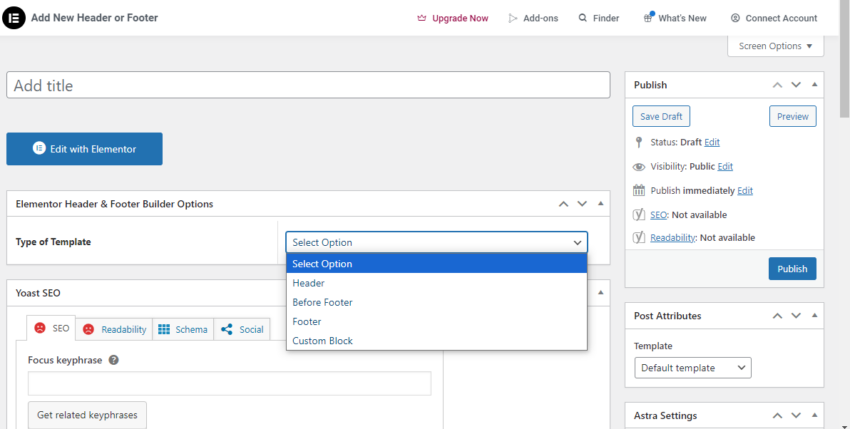This screenshot has width=850, height=429.
Task: Move Post Attributes panel down
Action: [796, 316]
